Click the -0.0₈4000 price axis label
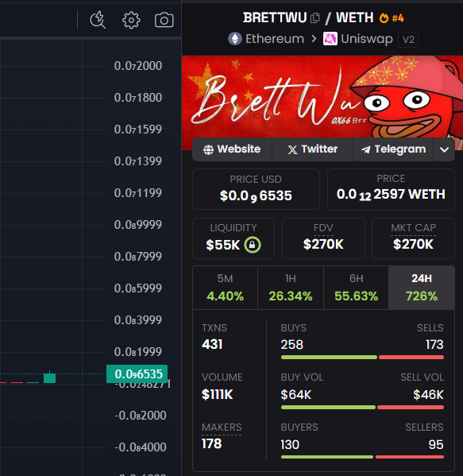The width and height of the screenshot is (463, 476). tap(141, 447)
